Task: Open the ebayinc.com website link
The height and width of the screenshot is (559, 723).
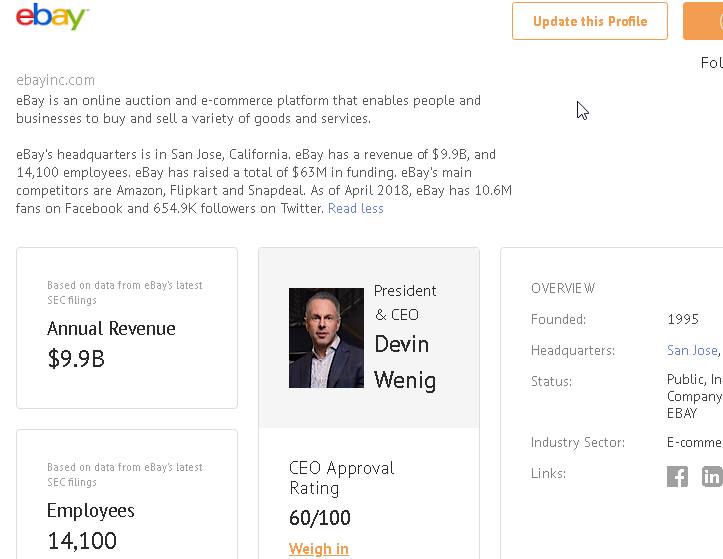Action: [56, 80]
